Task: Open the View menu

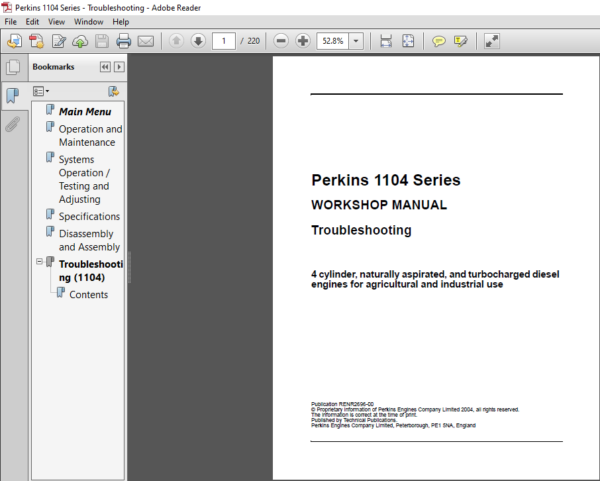Action: click(56, 22)
